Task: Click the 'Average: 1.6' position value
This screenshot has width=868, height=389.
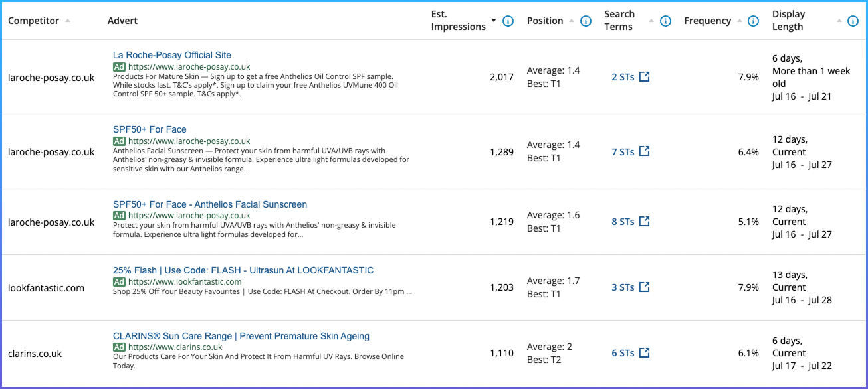Action: pos(553,215)
